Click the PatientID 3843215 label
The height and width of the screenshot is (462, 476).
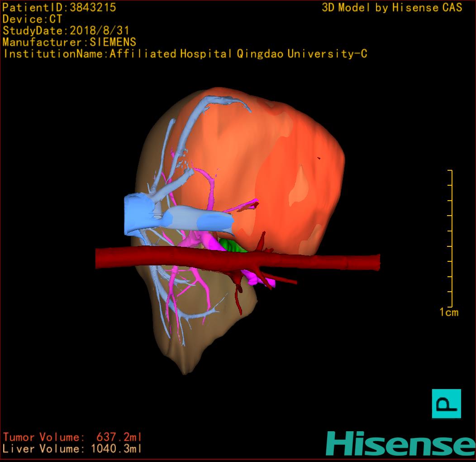pos(59,7)
